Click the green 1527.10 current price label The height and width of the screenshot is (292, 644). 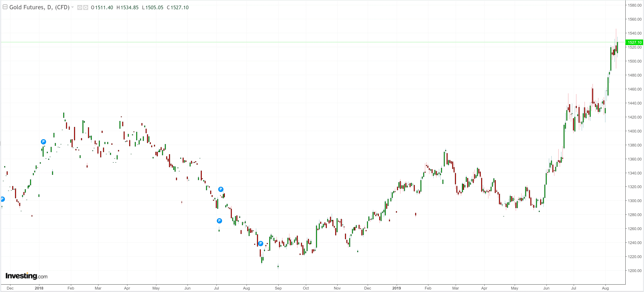click(634, 42)
